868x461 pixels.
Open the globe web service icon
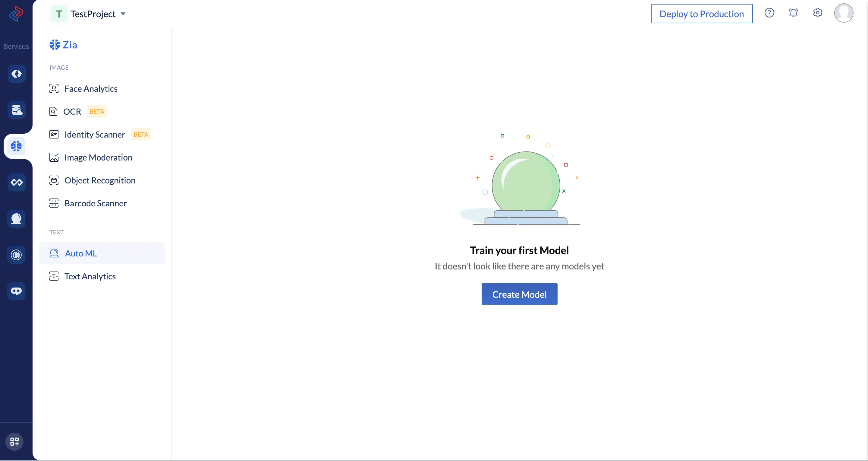pyautogui.click(x=16, y=255)
